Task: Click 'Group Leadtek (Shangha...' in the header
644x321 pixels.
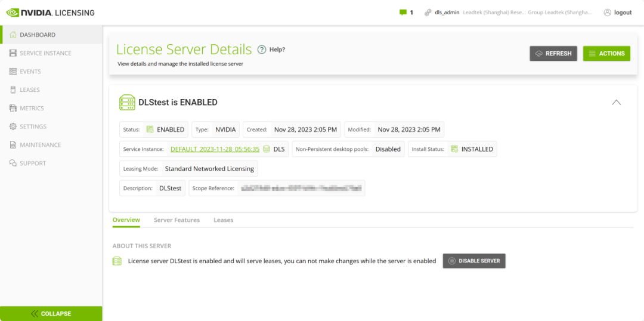Action: pos(560,13)
